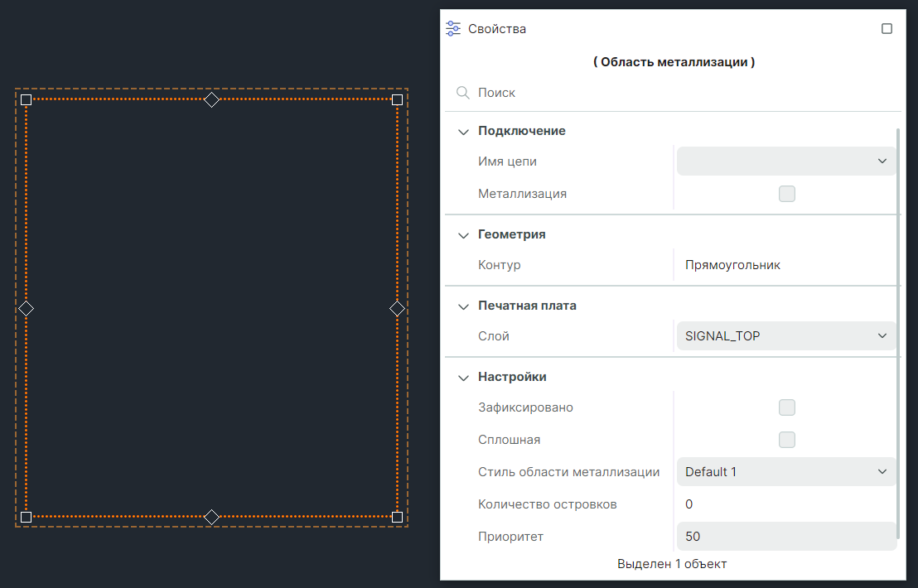918x588 pixels.
Task: Click the magnifier search icon
Action: (x=463, y=93)
